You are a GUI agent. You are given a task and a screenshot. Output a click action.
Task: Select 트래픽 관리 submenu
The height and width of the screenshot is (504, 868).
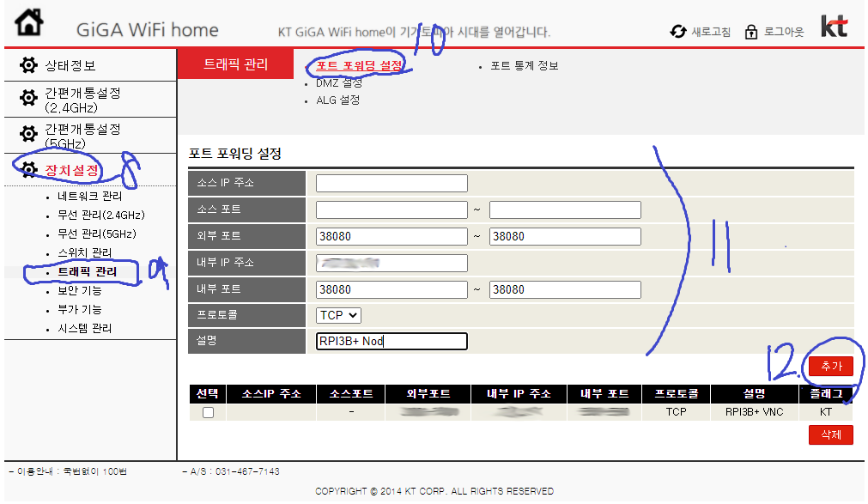pos(88,271)
